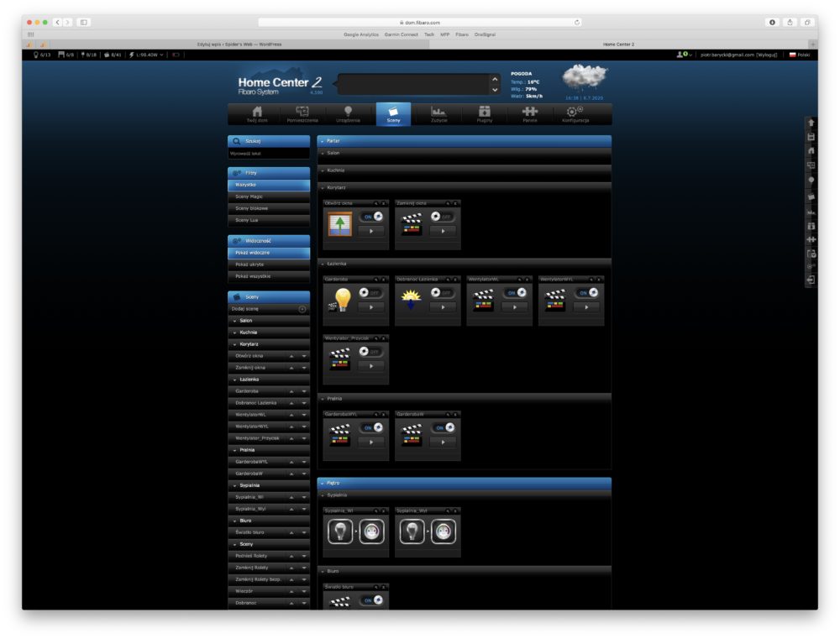The height and width of the screenshot is (639, 840).
Task: Collapse the Korytarz room section
Action: (465, 188)
